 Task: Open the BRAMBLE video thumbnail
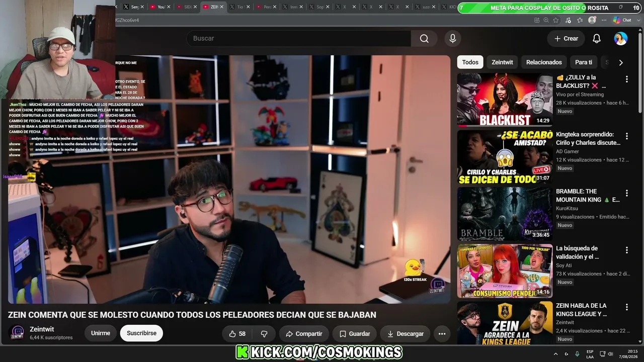click(x=505, y=214)
